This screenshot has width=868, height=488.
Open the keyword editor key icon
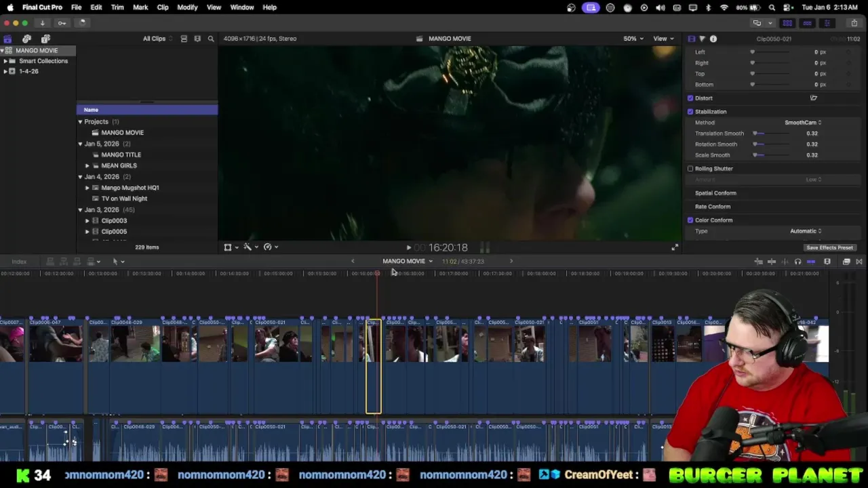[x=62, y=23]
